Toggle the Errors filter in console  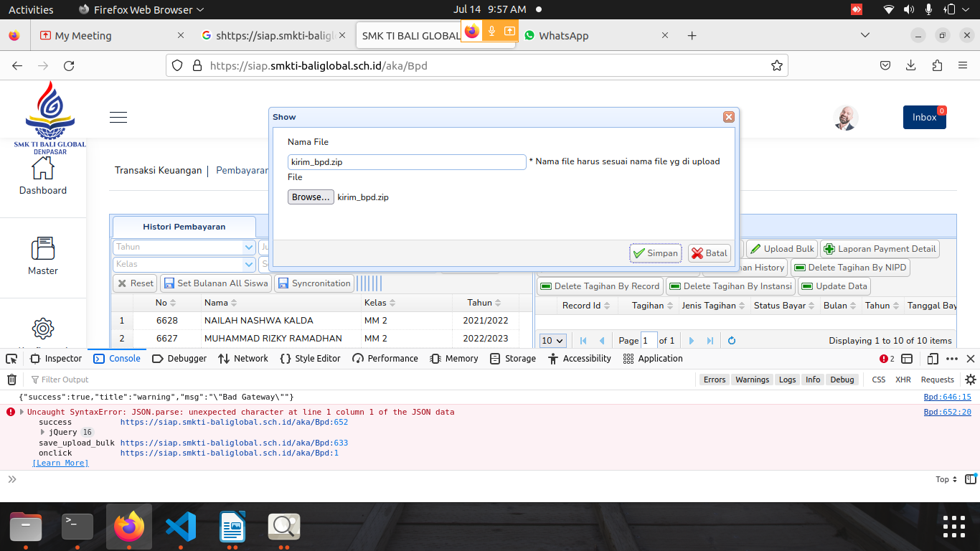tap(714, 380)
